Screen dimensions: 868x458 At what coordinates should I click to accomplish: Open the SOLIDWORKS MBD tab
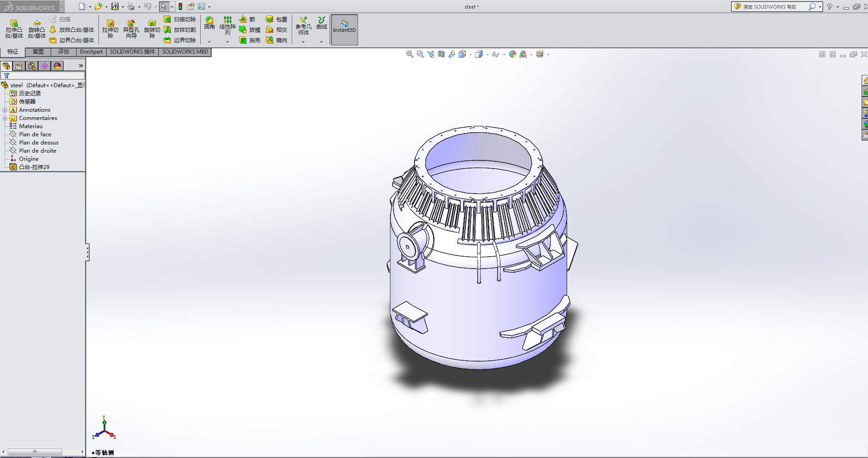[x=185, y=52]
